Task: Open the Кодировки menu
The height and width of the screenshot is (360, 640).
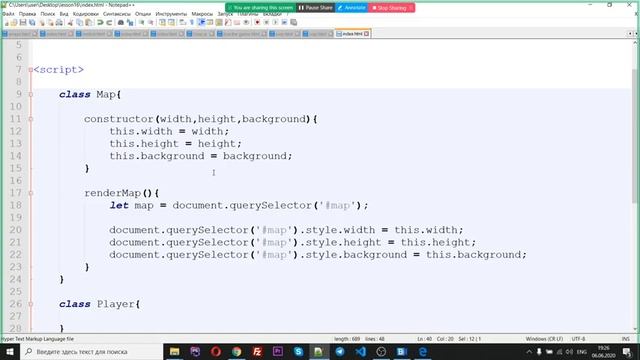Action: pyautogui.click(x=86, y=14)
